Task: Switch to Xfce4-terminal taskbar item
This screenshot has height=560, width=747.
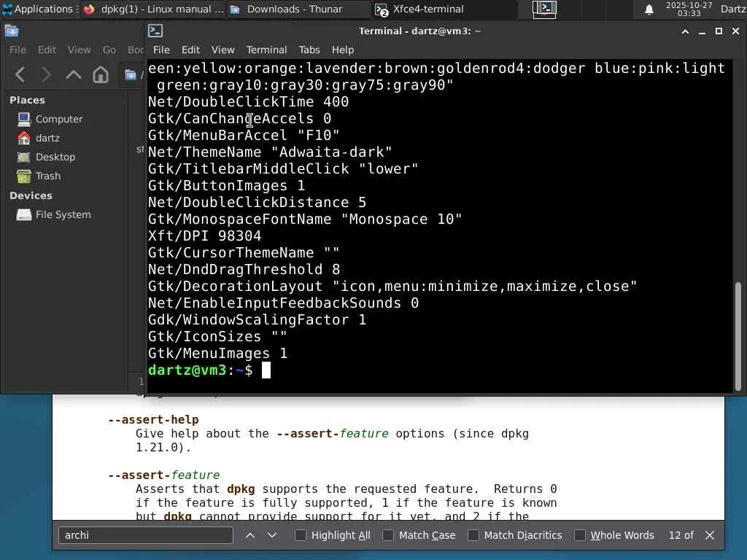Action: 445,9
